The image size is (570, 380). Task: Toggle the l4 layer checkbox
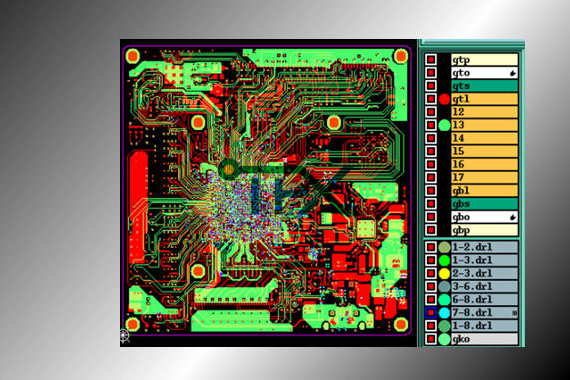[431, 138]
